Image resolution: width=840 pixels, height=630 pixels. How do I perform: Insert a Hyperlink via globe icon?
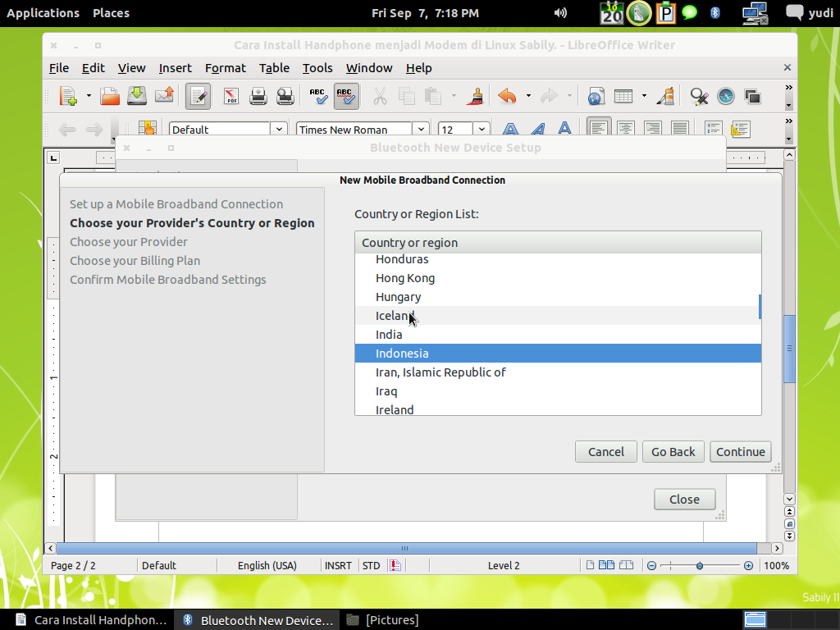click(x=596, y=97)
